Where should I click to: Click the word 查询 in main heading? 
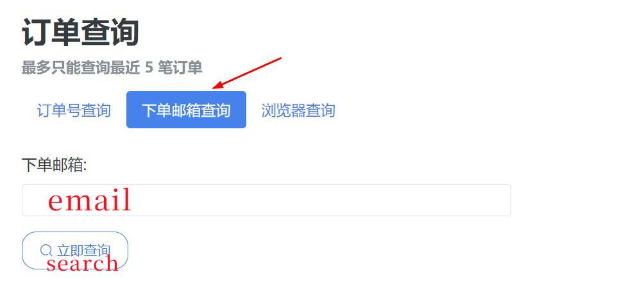pos(110,33)
